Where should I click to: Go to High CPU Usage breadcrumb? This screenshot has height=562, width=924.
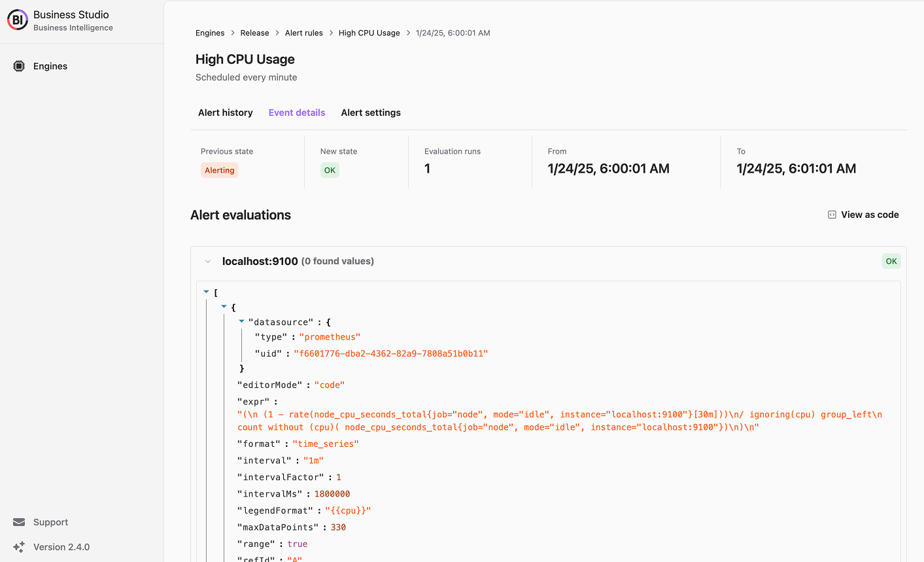369,33
